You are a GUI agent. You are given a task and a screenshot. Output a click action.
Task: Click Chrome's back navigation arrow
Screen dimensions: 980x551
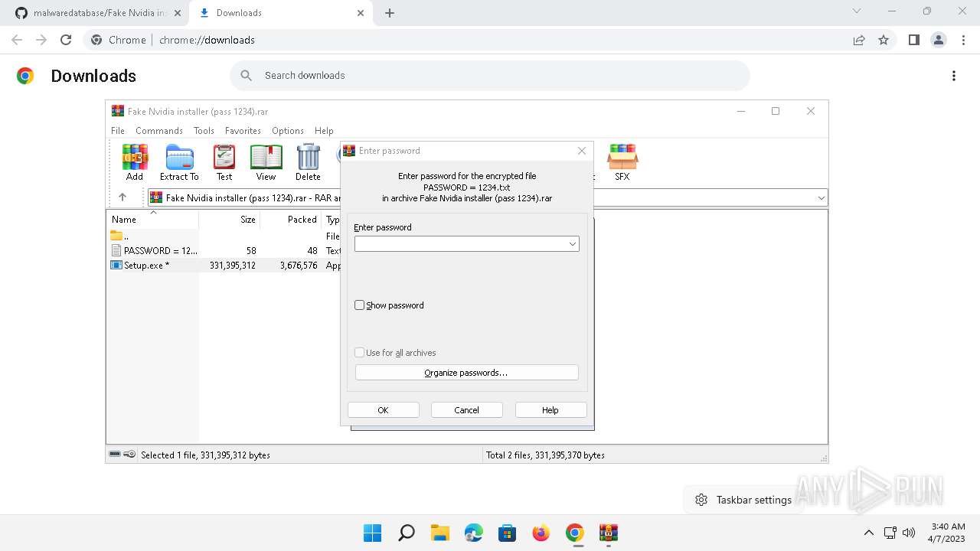click(17, 40)
